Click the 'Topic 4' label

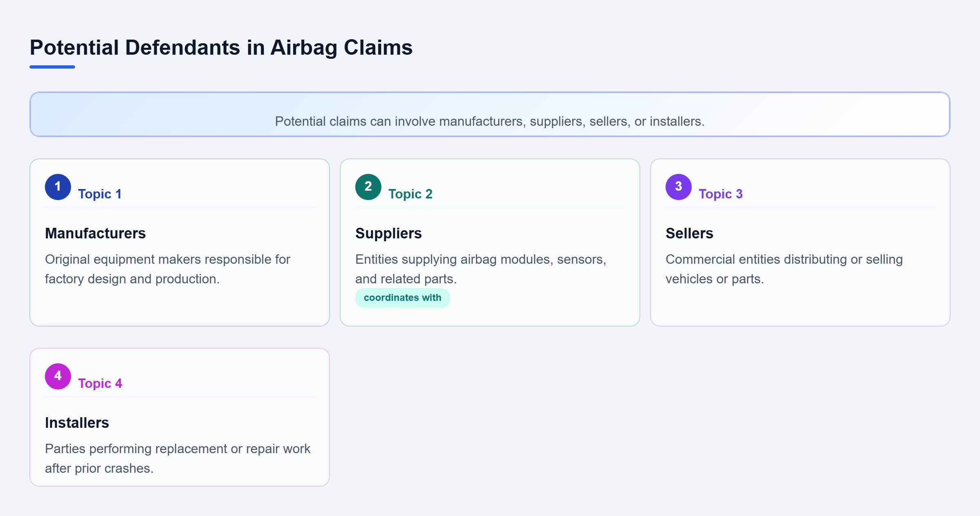(x=100, y=383)
